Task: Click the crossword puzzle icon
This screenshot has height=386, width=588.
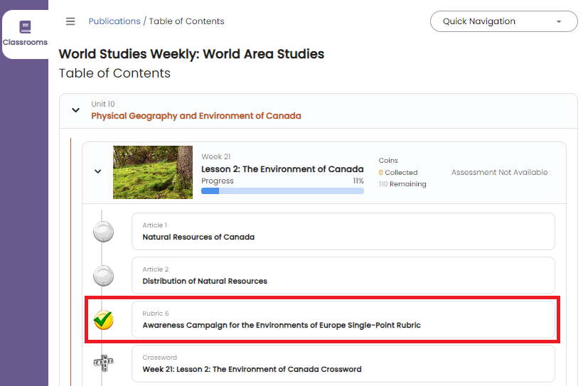Action: (104, 363)
